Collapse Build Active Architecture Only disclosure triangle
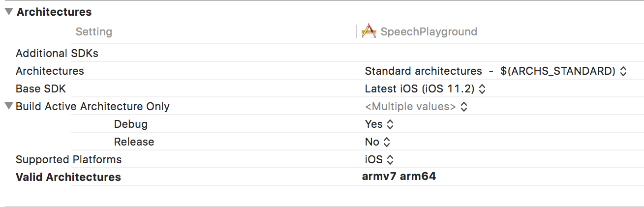 coord(9,106)
